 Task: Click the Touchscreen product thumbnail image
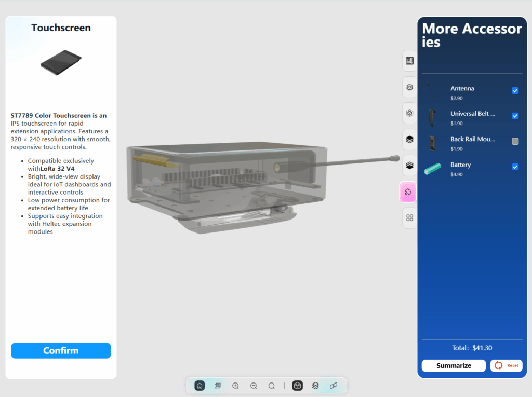pyautogui.click(x=61, y=62)
